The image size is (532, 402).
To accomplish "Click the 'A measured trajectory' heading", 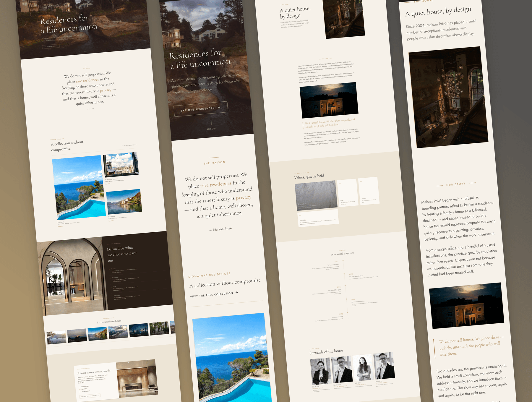I will (342, 254).
